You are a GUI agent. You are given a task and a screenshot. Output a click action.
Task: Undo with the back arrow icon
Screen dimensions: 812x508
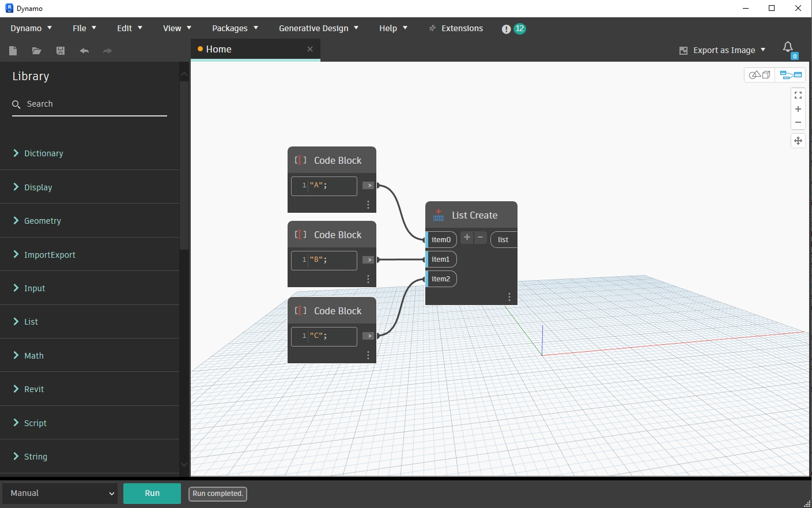(84, 51)
